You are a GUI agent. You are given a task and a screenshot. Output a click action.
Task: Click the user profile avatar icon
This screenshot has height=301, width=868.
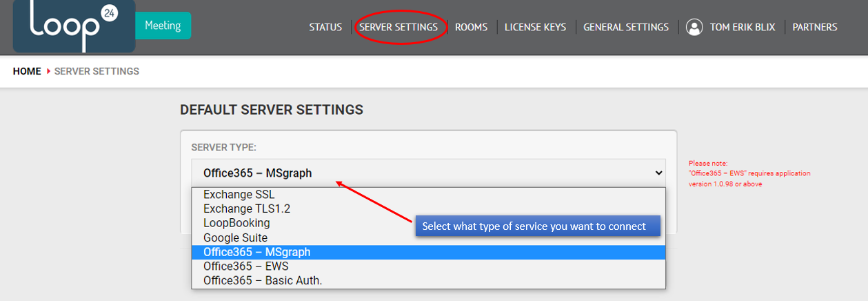point(694,28)
